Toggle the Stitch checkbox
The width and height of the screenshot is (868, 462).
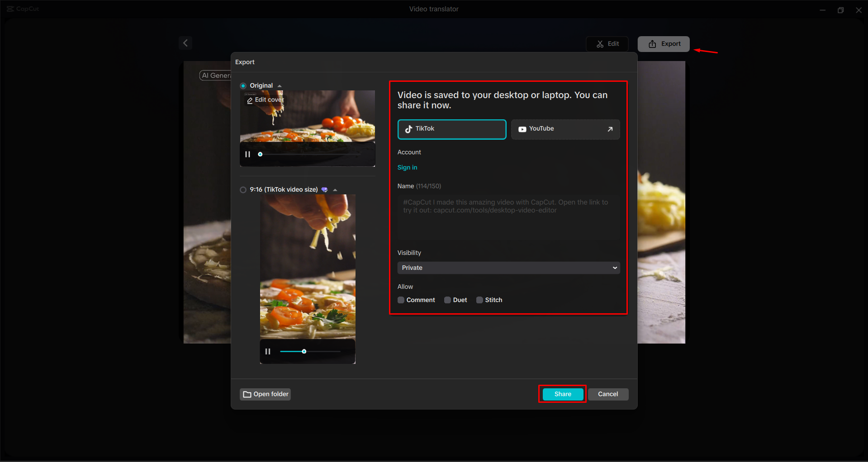(479, 300)
